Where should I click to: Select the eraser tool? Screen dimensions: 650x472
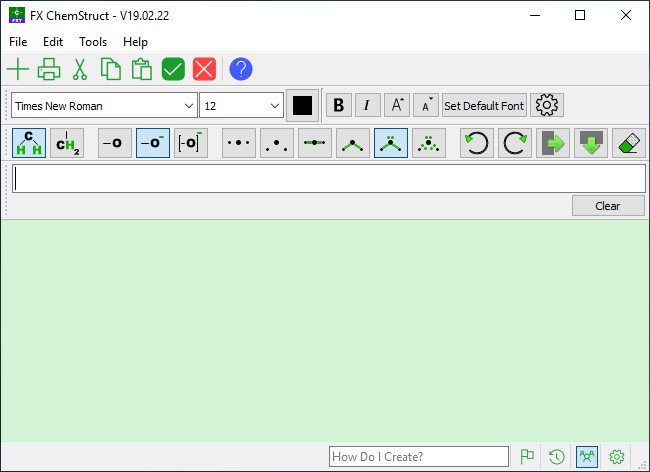tap(629, 143)
